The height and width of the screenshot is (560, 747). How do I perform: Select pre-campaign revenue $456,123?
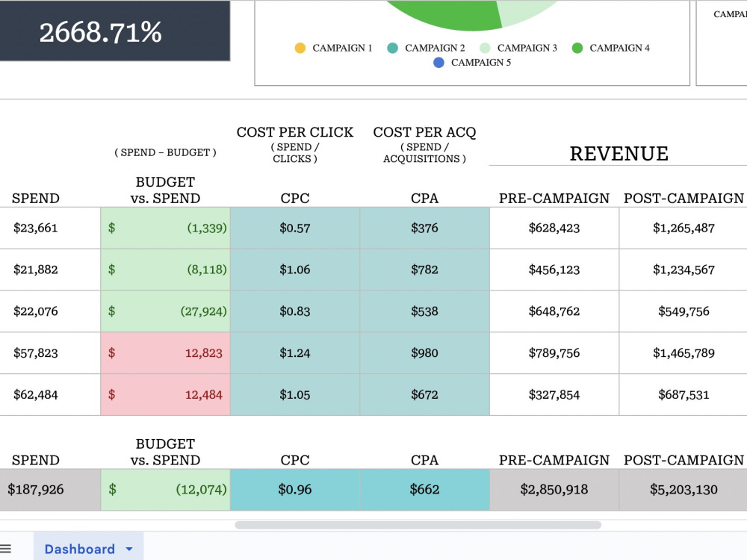point(554,270)
